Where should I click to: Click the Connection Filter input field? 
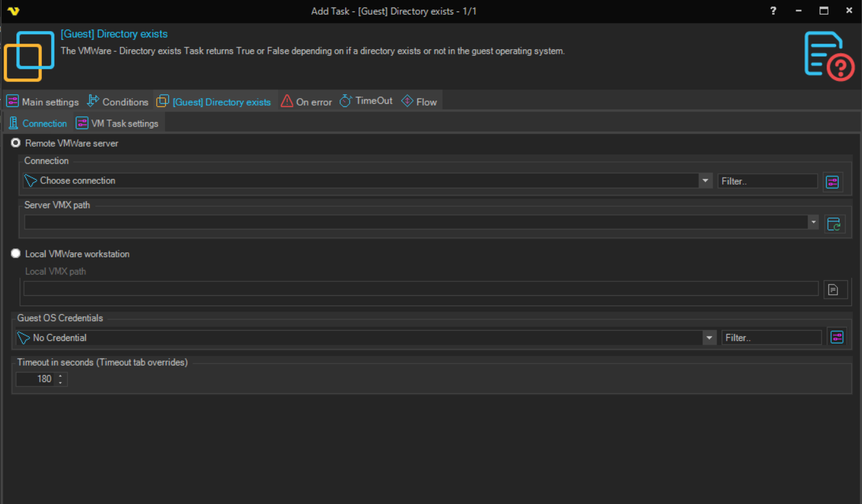pos(768,181)
